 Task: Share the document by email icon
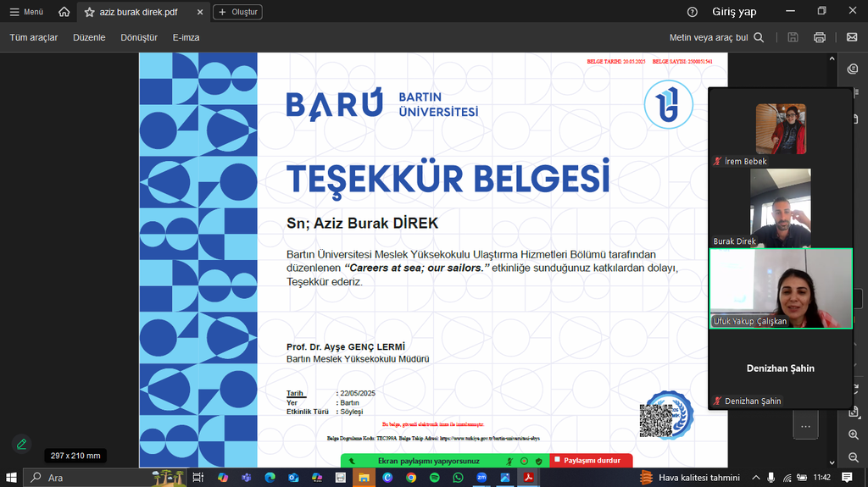click(x=852, y=37)
